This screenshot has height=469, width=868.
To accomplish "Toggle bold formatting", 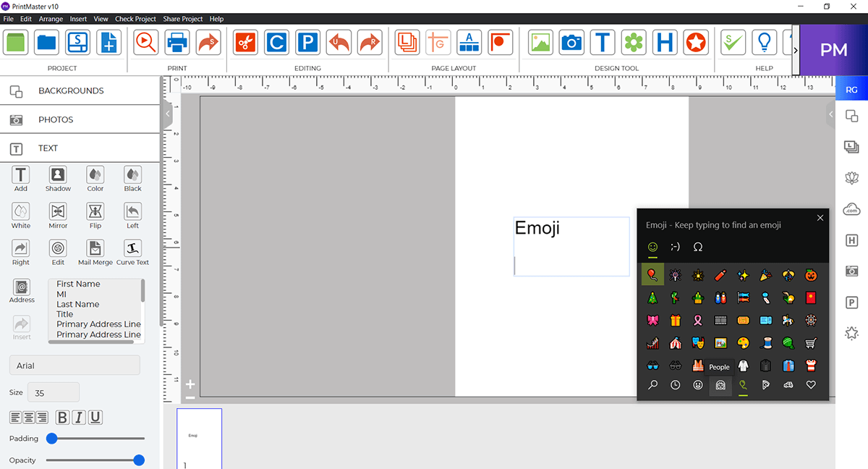I will click(x=62, y=417).
